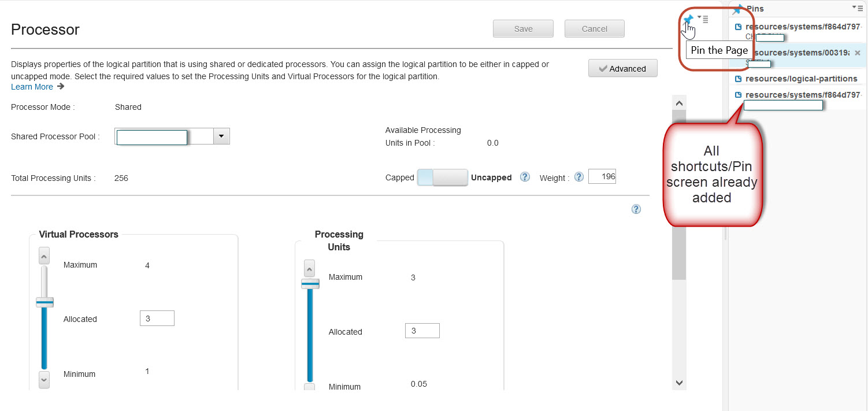Click Processing Units slider up arrow
This screenshot has width=868, height=411.
[309, 268]
